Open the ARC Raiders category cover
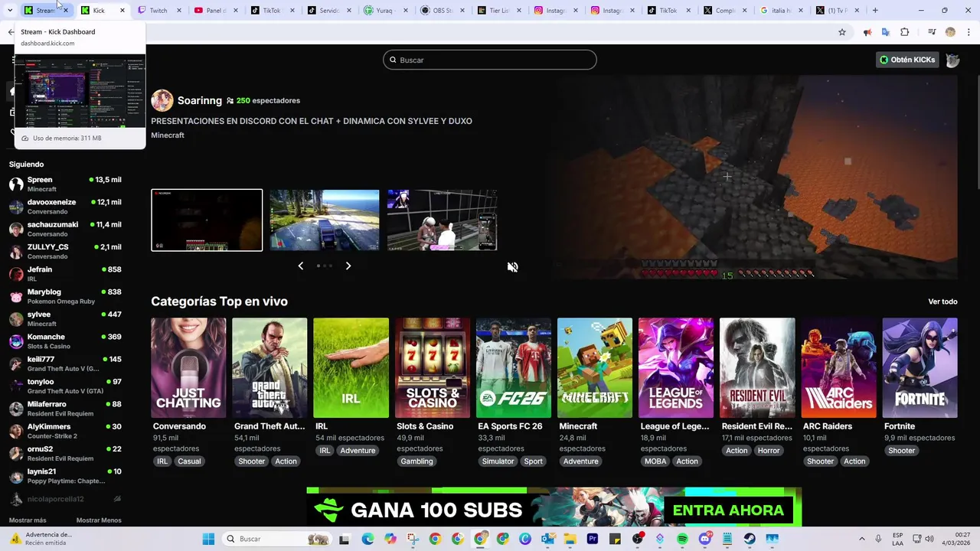Screen dimensions: 980x551 (x=838, y=368)
